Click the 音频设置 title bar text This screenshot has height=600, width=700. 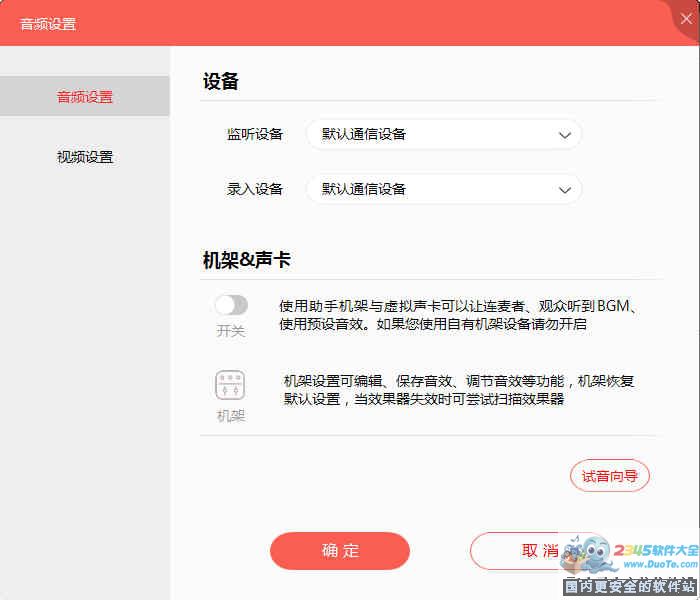(x=48, y=23)
